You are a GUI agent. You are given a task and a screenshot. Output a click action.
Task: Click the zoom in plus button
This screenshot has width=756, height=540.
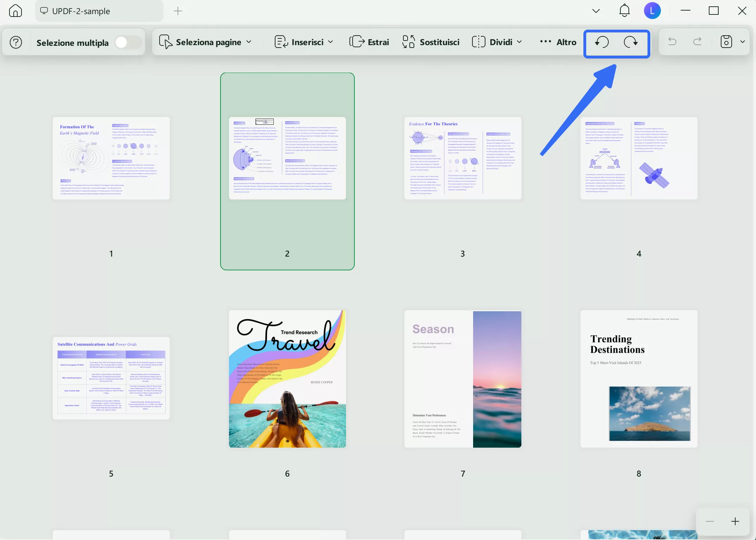click(x=735, y=521)
